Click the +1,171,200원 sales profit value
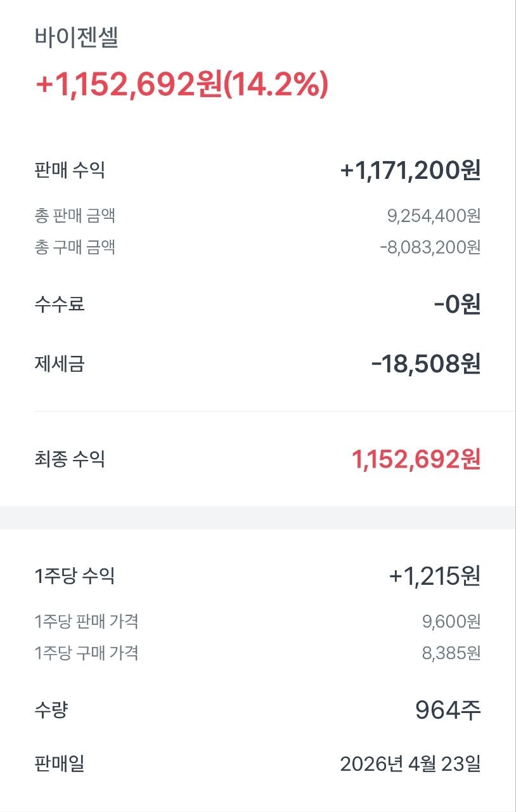The width and height of the screenshot is (516, 812). pyautogui.click(x=410, y=170)
